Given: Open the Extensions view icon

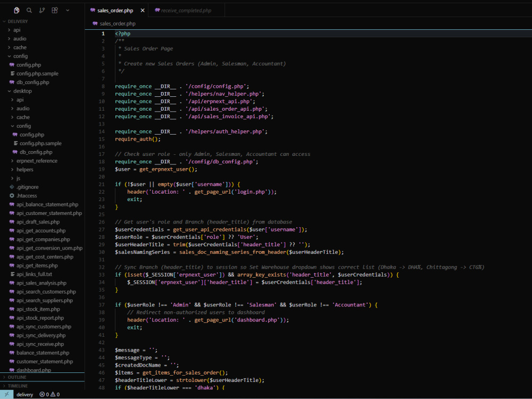Looking at the screenshot, I should pos(55,11).
